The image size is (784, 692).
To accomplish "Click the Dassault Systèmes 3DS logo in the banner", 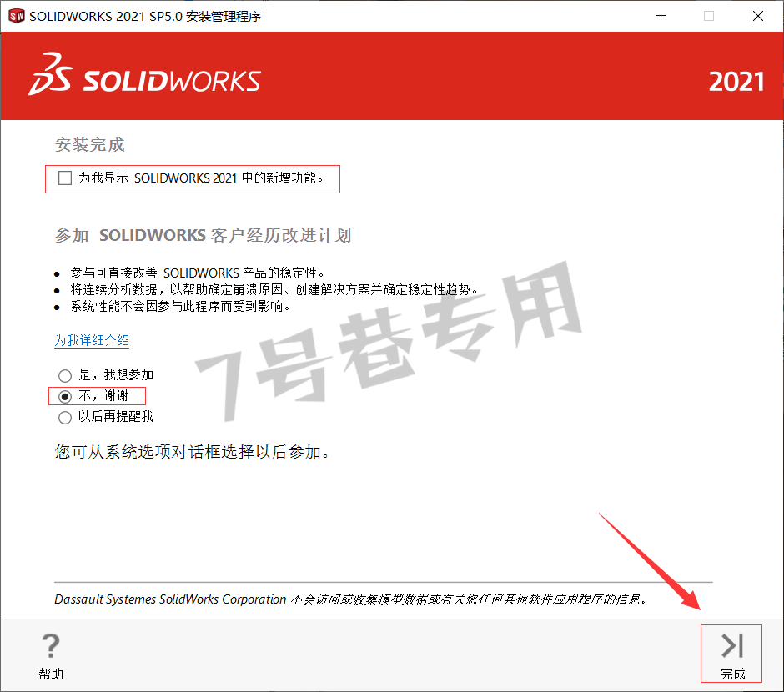I will pyautogui.click(x=51, y=74).
